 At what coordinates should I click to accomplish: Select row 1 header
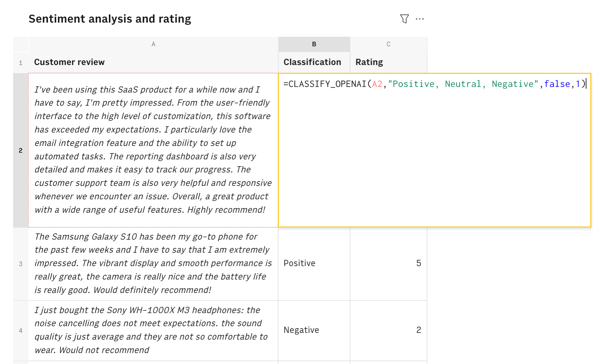(21, 63)
